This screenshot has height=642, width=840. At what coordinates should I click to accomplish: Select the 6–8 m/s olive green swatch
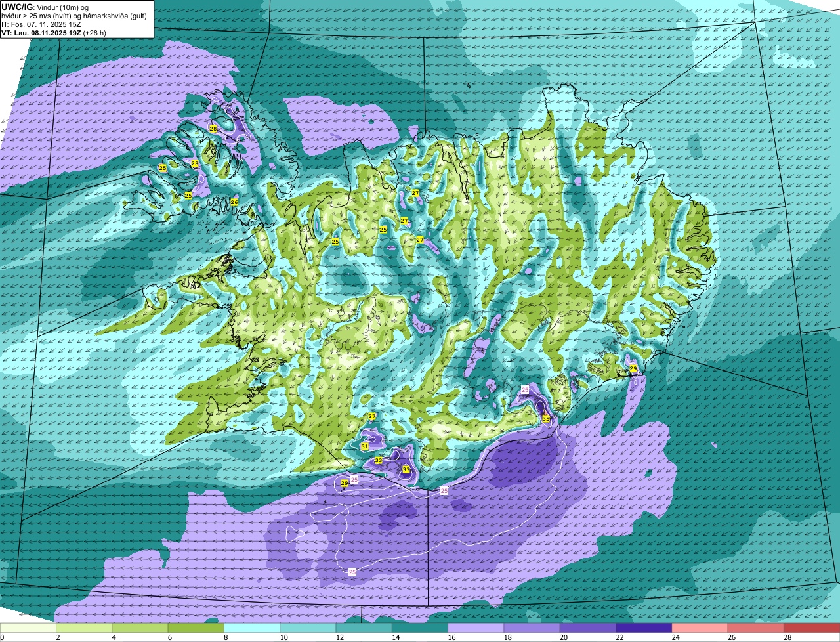click(196, 628)
